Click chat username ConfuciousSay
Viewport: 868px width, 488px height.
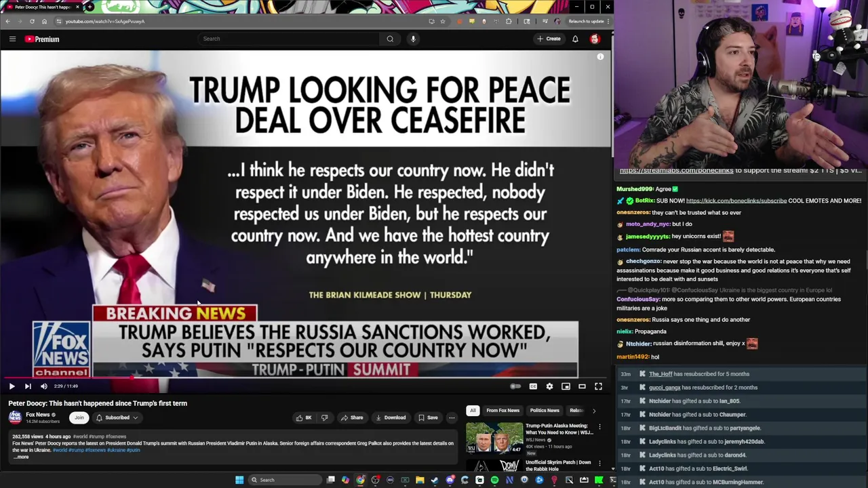(x=638, y=299)
